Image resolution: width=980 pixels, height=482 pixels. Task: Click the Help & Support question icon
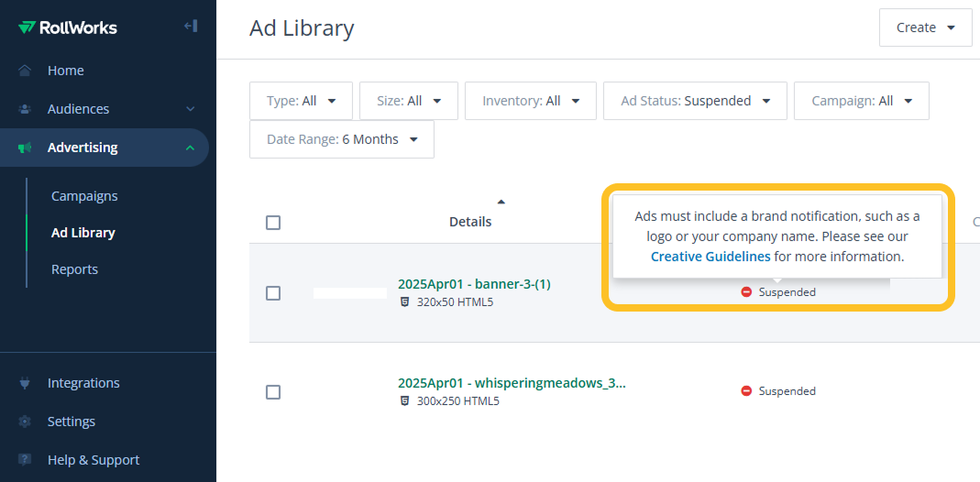click(25, 460)
